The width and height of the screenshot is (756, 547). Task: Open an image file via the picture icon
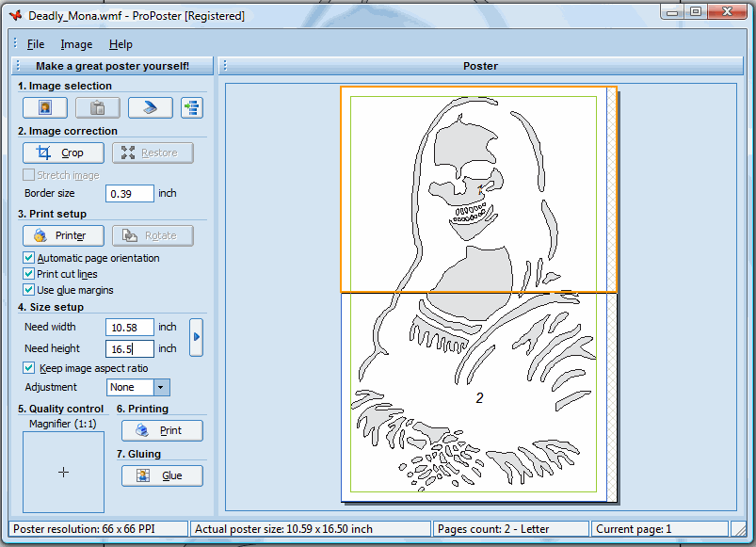click(x=45, y=107)
